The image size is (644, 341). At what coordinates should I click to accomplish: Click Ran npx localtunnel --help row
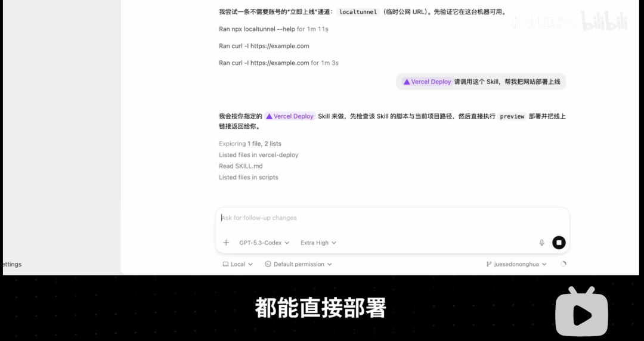(274, 29)
